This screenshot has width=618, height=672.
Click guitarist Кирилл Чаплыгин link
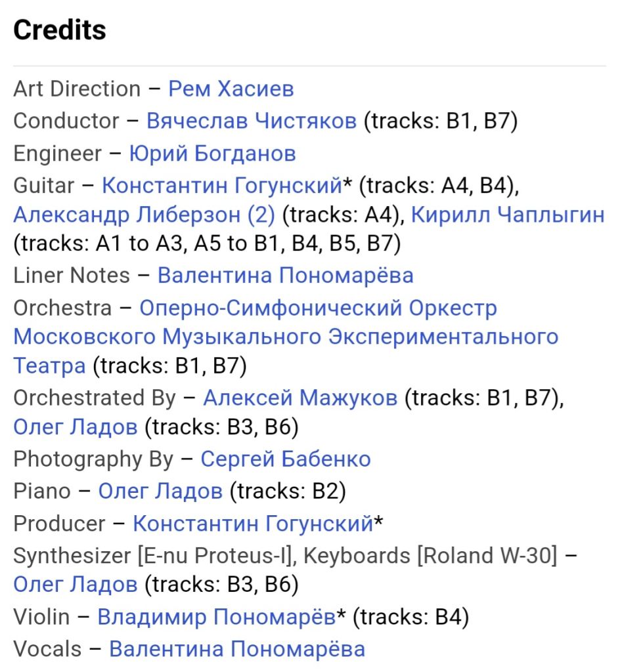508,215
